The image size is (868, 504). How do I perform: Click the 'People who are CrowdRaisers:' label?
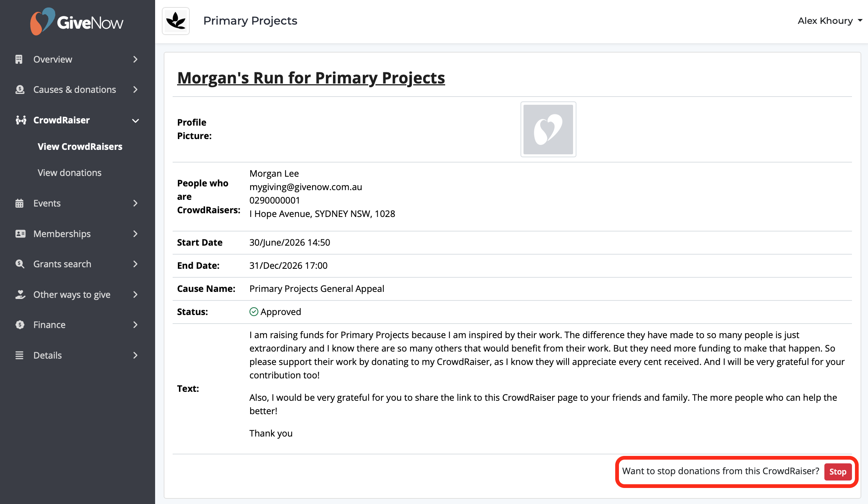coord(209,196)
